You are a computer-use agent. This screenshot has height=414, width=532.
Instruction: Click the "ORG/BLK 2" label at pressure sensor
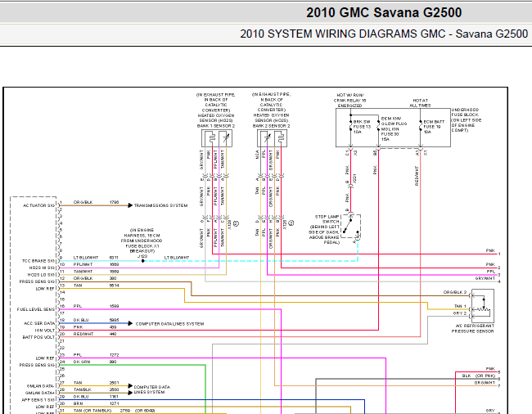click(x=455, y=292)
